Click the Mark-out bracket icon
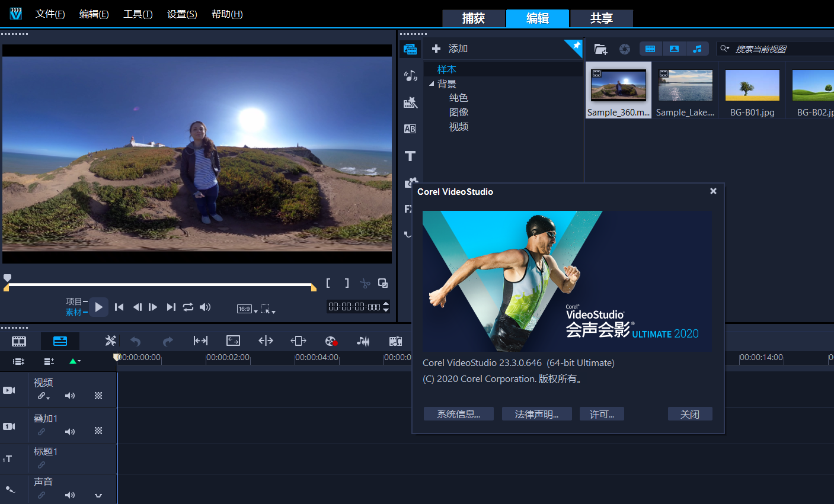The height and width of the screenshot is (504, 834). click(347, 283)
